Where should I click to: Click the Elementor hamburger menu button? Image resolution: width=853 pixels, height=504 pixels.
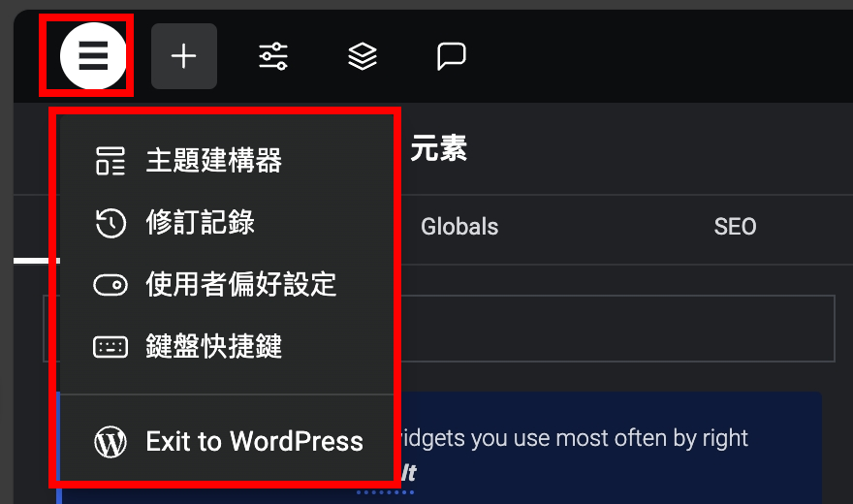point(93,56)
